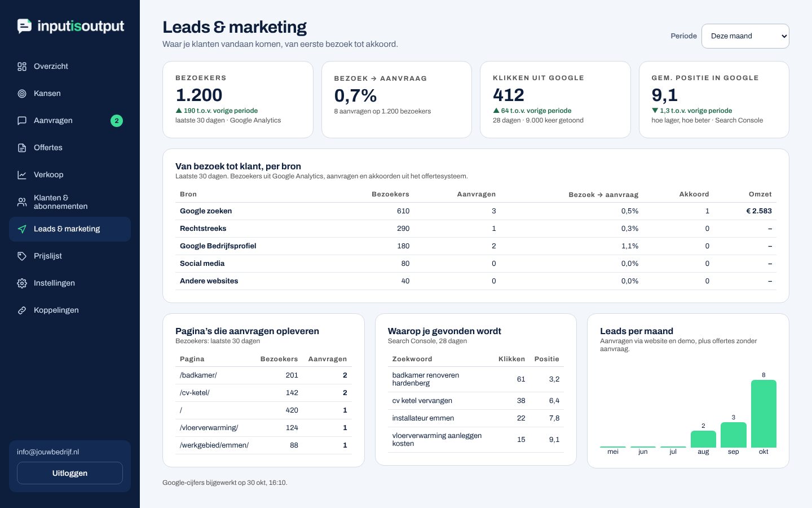Click the /werkgebied/emmen/ page row
This screenshot has width=812, height=508.
point(263,445)
